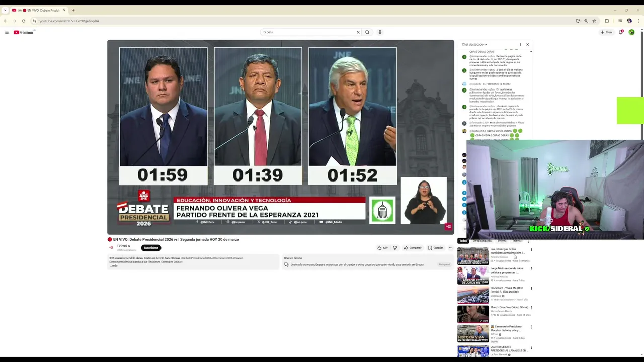The width and height of the screenshot is (644, 362).
Task: Open the tab search dropdown arrow
Action: coord(5,10)
